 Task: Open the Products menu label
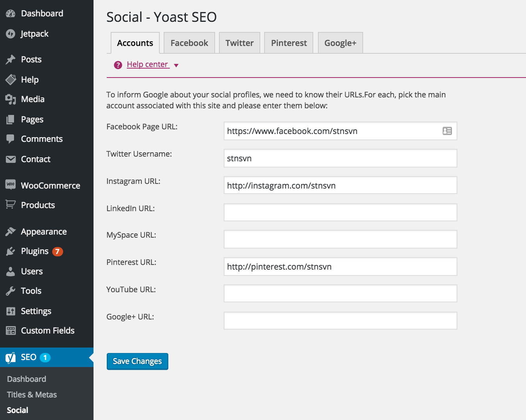point(38,205)
